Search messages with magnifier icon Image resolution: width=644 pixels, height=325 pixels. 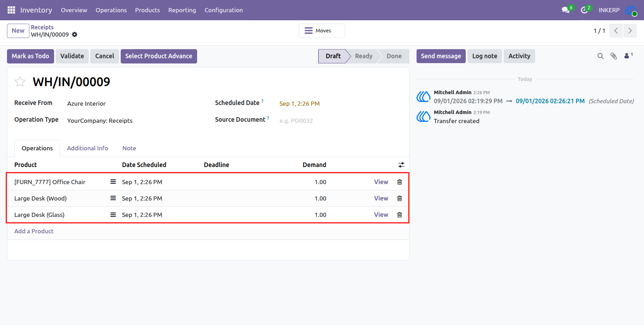pos(600,56)
